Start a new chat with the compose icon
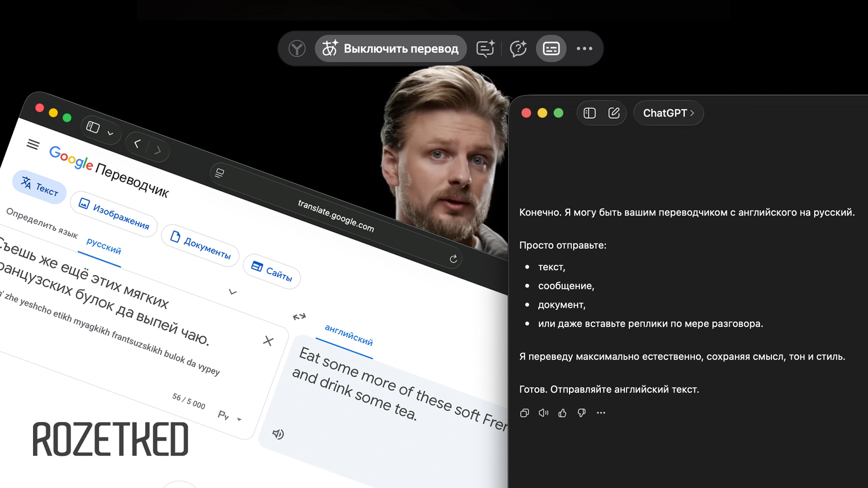The image size is (868, 488). coord(614,113)
